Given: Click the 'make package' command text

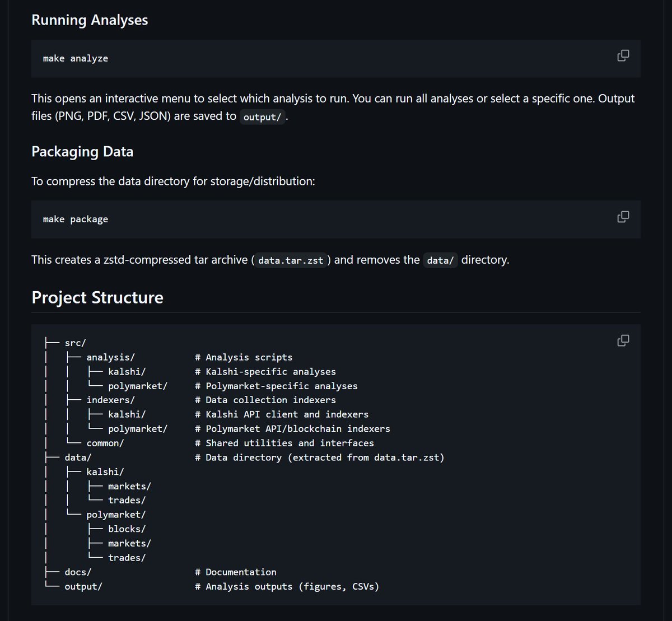Looking at the screenshot, I should (x=76, y=220).
